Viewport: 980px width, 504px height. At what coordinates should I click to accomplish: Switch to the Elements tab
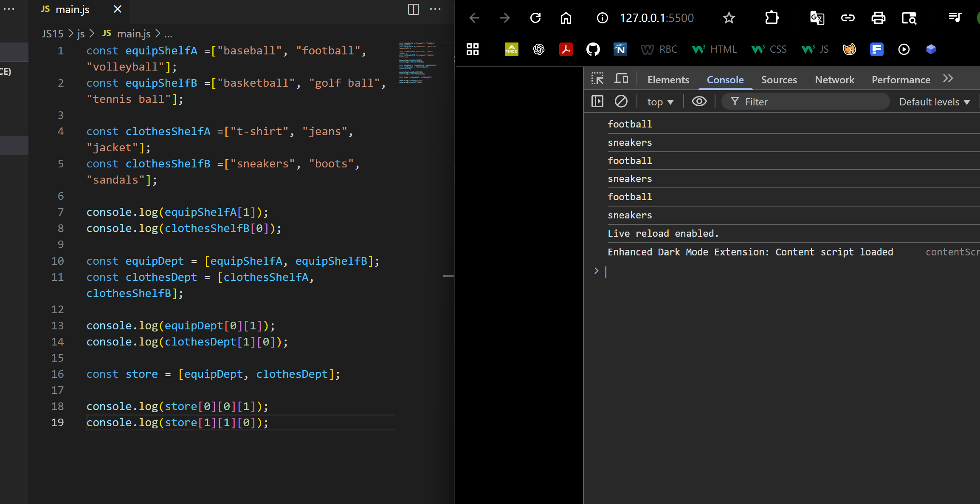coord(668,80)
